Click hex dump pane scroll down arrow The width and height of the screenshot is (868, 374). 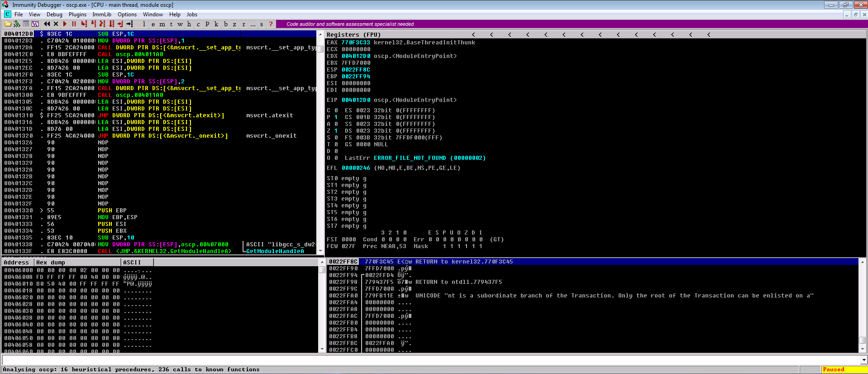tap(322, 349)
